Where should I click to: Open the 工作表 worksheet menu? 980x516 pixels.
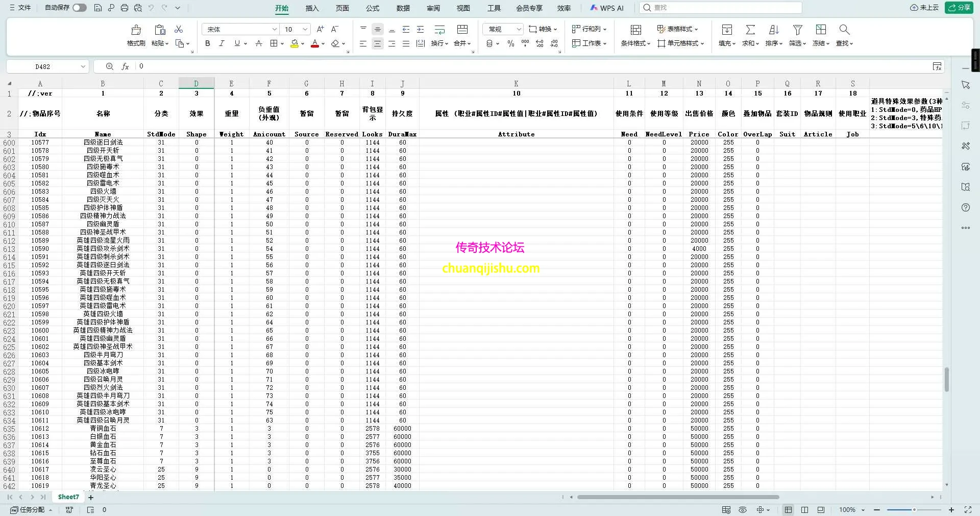pyautogui.click(x=589, y=43)
